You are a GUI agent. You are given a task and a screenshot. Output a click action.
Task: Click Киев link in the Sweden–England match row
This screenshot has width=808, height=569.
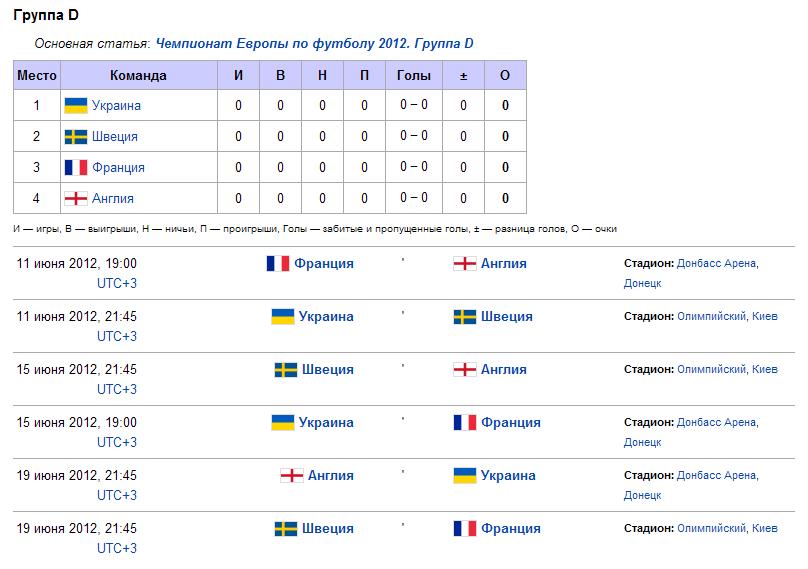pos(765,370)
